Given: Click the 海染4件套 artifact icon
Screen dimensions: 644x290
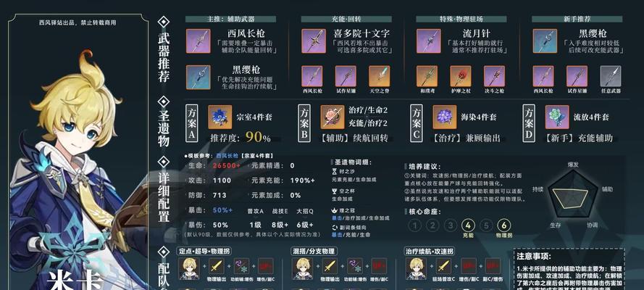Looking at the screenshot, I should (x=444, y=117).
